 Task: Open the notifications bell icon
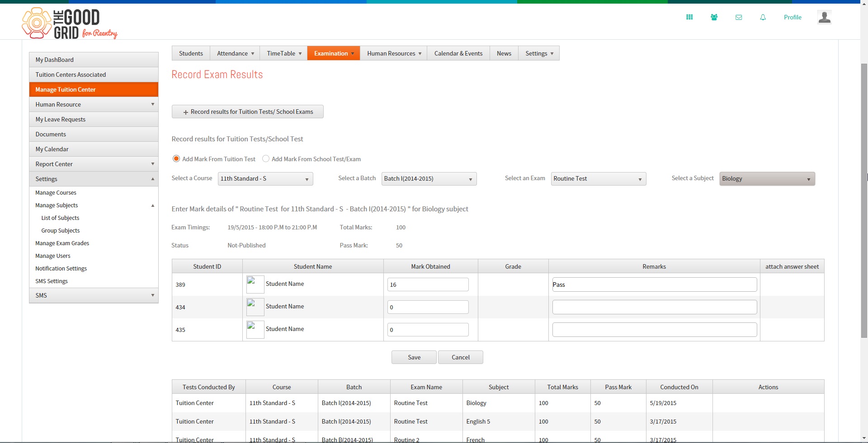pyautogui.click(x=763, y=17)
